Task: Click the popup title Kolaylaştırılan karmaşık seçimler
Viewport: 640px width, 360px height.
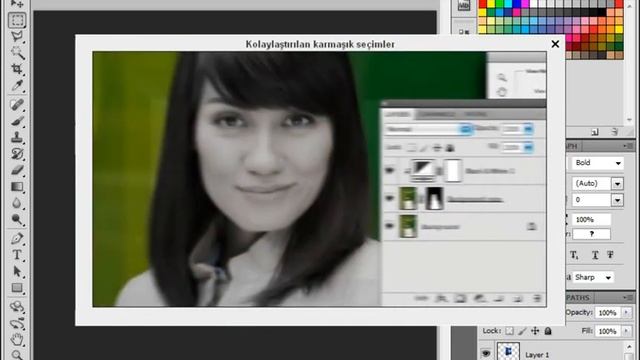Action: (320, 44)
